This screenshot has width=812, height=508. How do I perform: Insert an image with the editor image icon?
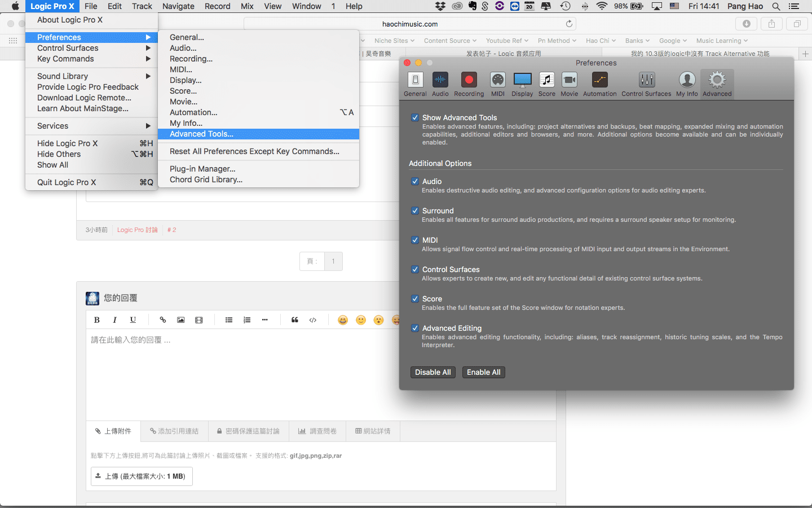click(181, 320)
